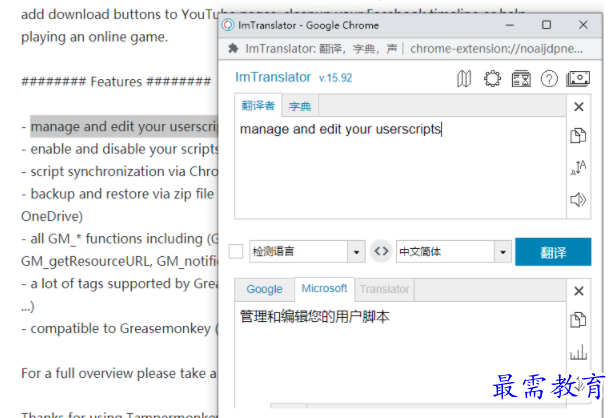Click the ImTranslator logo title

[273, 77]
